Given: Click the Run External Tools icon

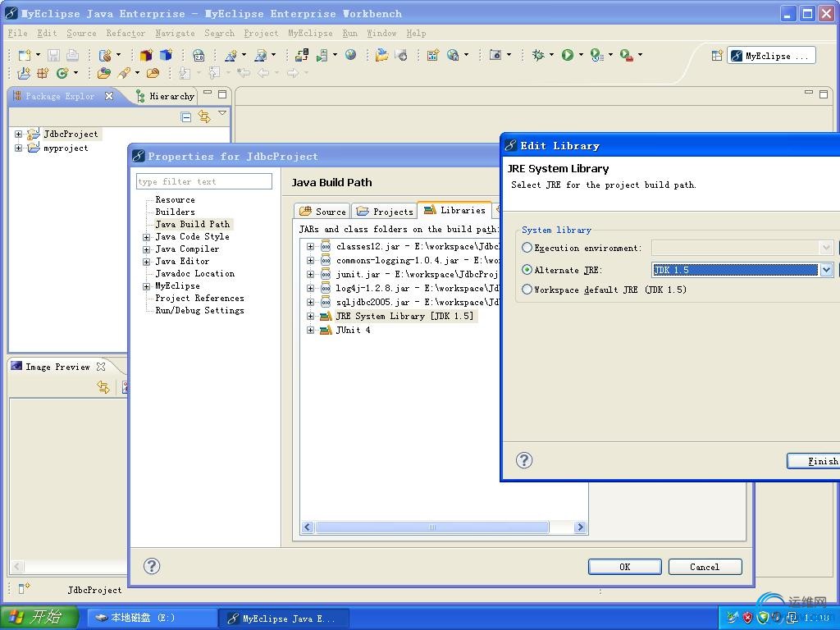Looking at the screenshot, I should pos(626,55).
